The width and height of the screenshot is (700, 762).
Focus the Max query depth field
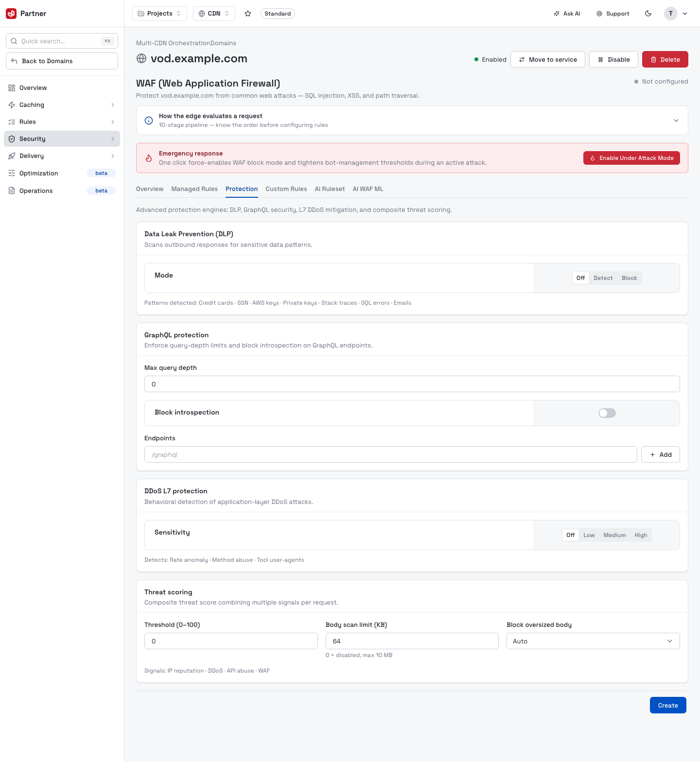click(412, 384)
